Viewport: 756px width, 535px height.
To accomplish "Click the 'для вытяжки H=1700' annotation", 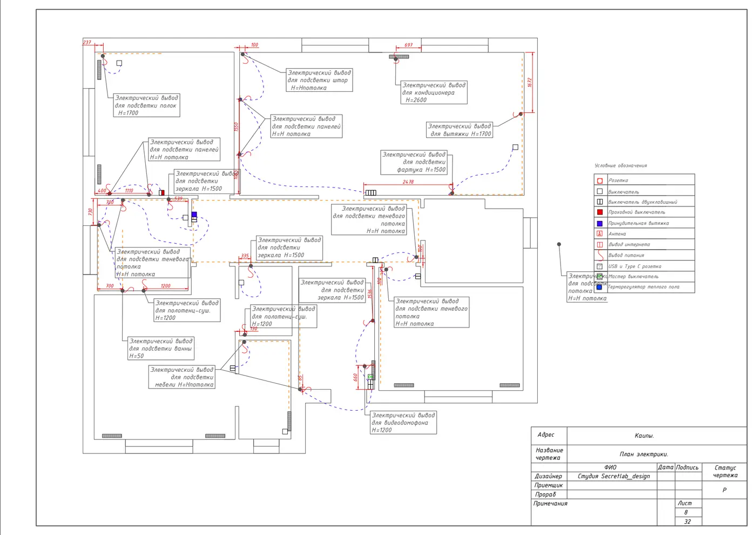I will (460, 130).
